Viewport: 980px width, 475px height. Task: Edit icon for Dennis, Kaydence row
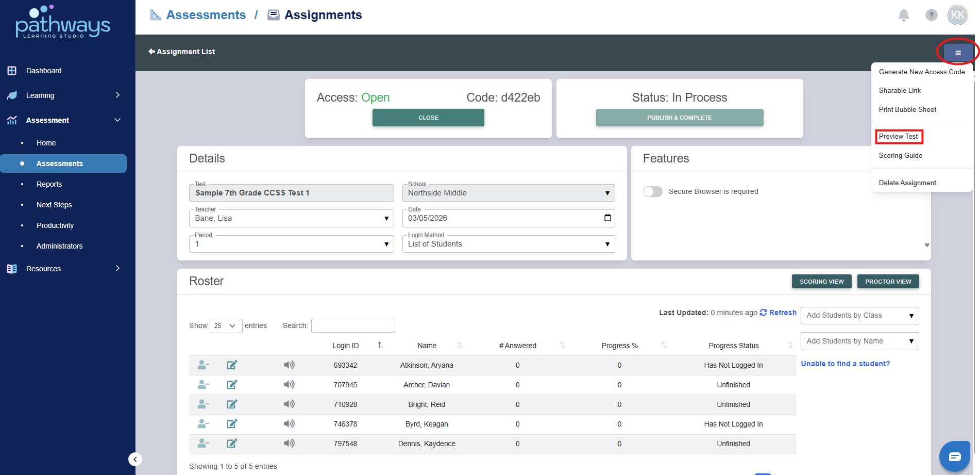(232, 444)
